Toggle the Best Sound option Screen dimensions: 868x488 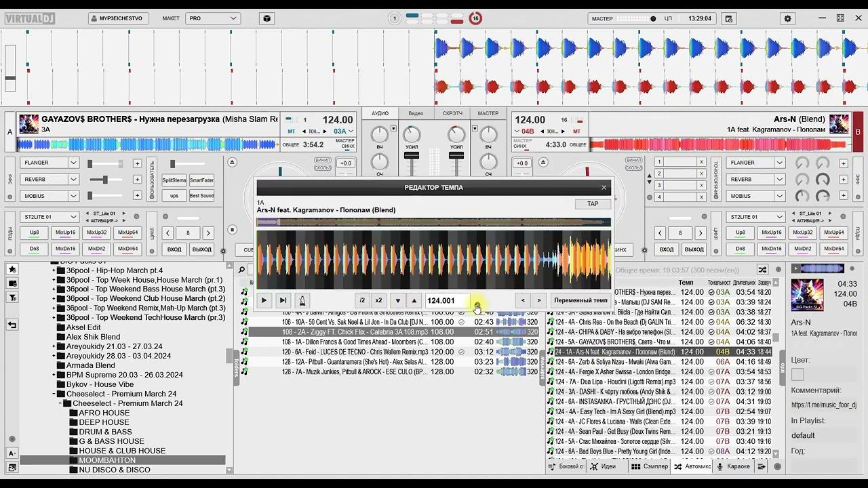201,196
